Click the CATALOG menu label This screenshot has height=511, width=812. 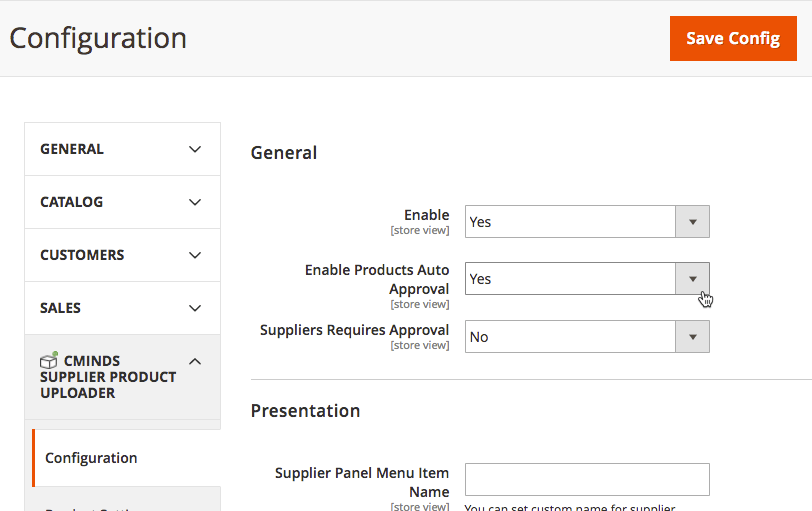tap(71, 202)
